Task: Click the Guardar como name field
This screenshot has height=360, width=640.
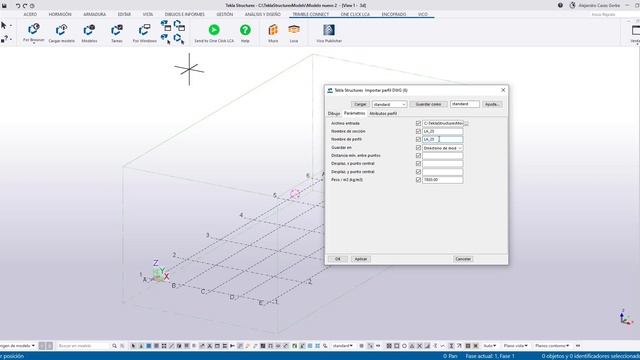Action: tap(464, 104)
